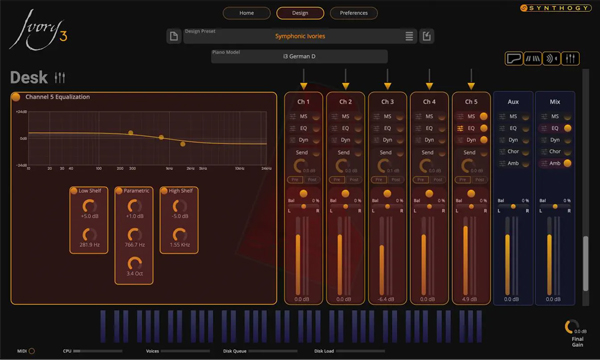The height and width of the screenshot is (360, 600).
Task: Select the Ch 5 Post send button
Action: click(479, 179)
